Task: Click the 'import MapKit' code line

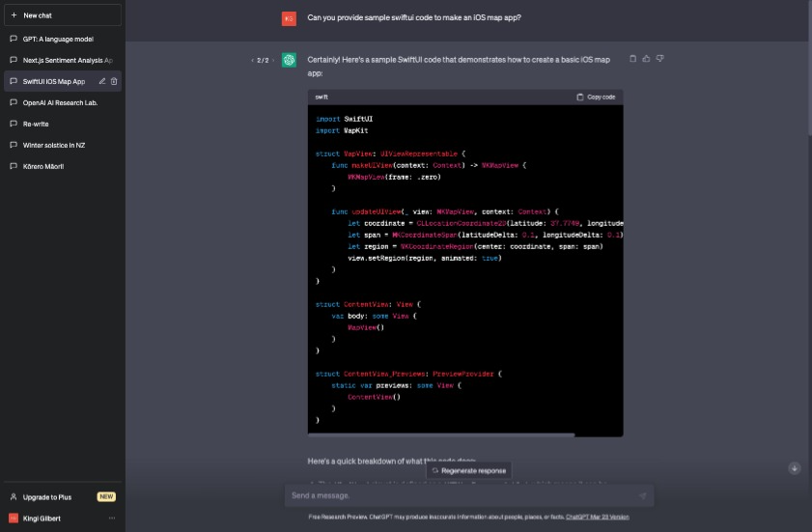Action: coord(342,130)
